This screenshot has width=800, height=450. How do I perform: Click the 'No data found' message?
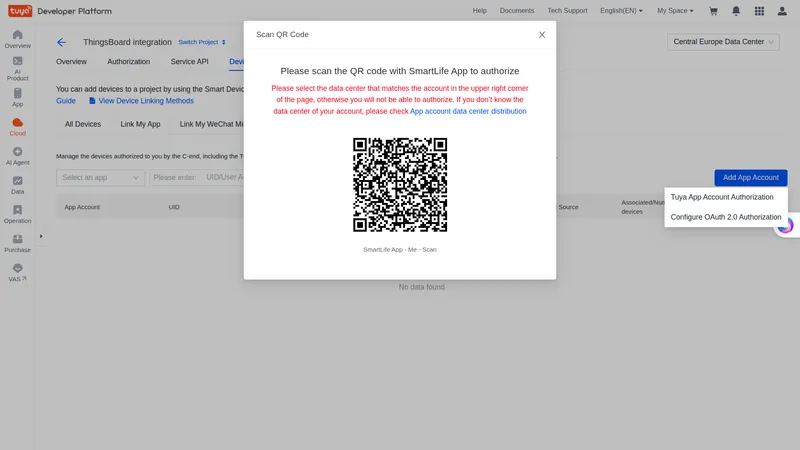tap(421, 287)
